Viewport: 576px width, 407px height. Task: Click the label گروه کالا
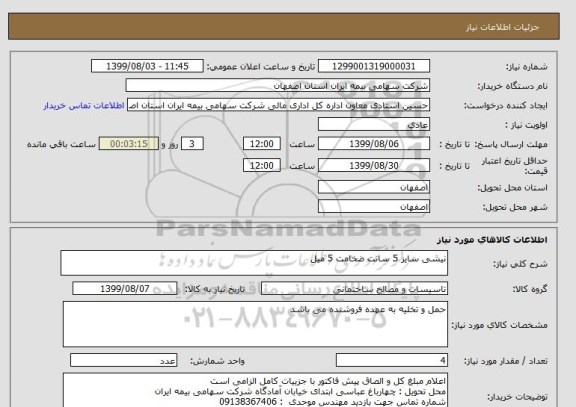530,289
